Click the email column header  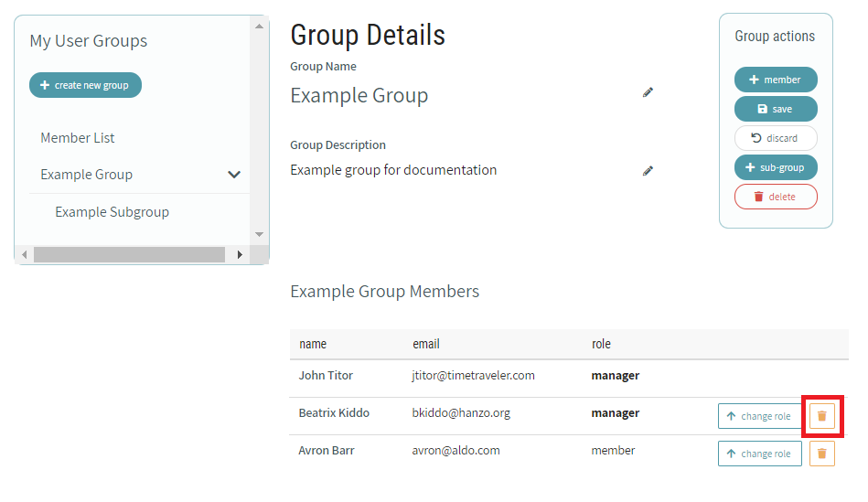pyautogui.click(x=425, y=344)
